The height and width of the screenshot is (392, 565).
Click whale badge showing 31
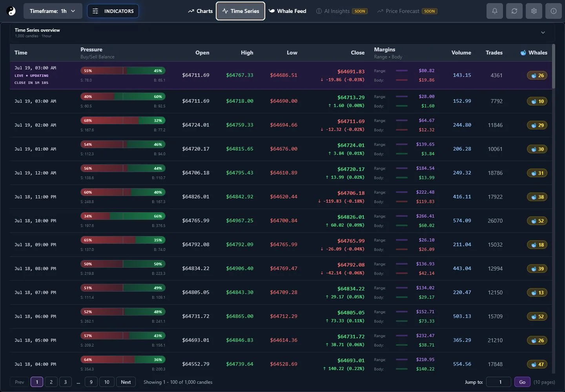pyautogui.click(x=537, y=173)
